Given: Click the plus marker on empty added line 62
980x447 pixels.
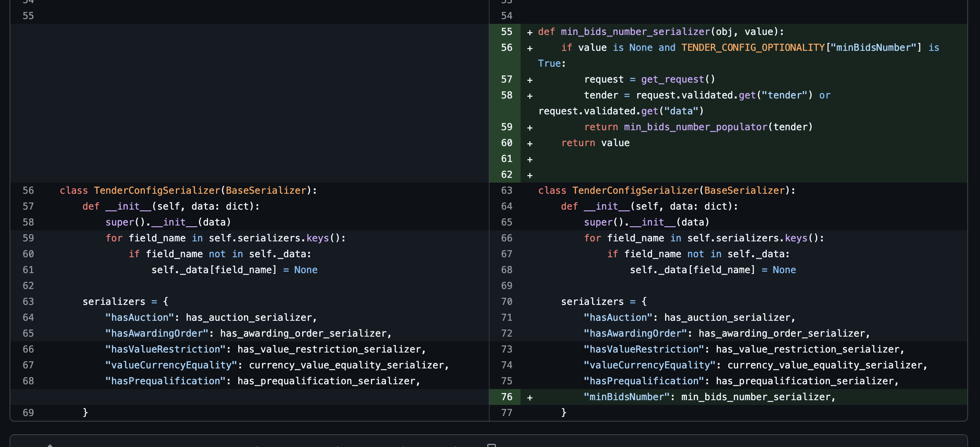Looking at the screenshot, I should coord(530,175).
